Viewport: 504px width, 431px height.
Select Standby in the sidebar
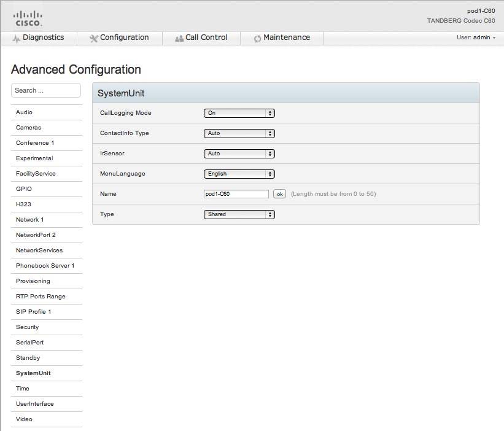pos(47,358)
